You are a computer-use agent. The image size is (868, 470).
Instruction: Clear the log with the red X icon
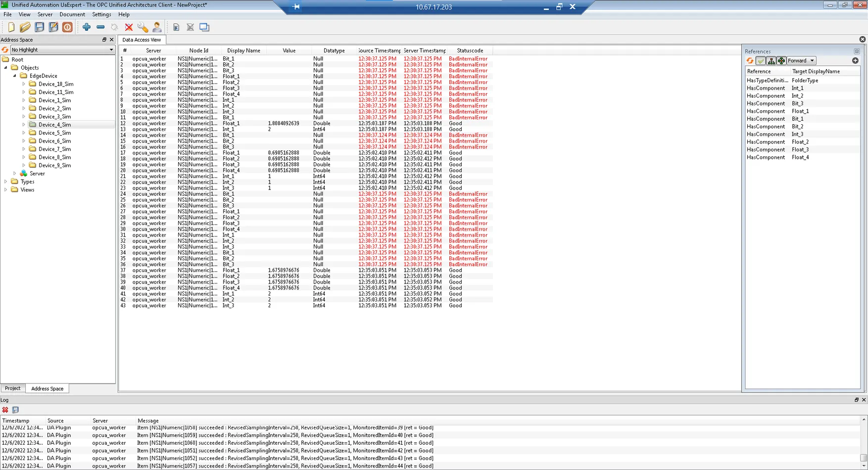pyautogui.click(x=5, y=410)
